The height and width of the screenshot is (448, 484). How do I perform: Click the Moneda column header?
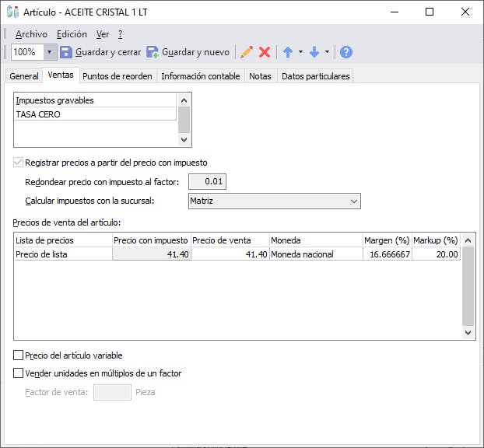[316, 240]
